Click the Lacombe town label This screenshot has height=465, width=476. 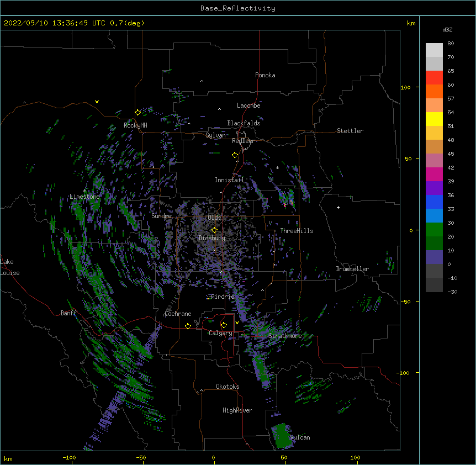coord(248,105)
